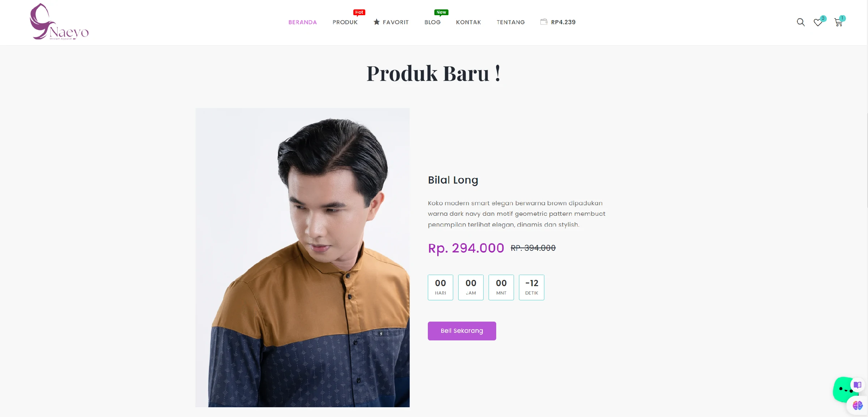Open the Produk menu with Hot badge
This screenshot has height=417, width=868.
coord(345,22)
